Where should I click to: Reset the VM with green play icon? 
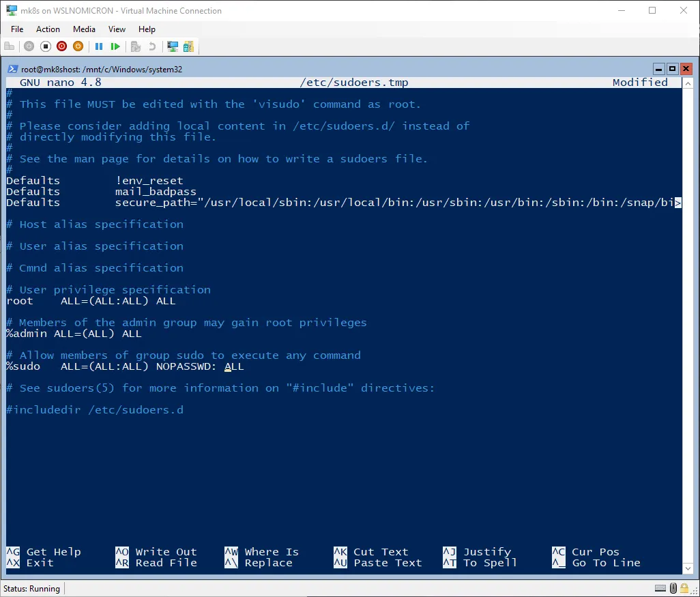coord(115,46)
